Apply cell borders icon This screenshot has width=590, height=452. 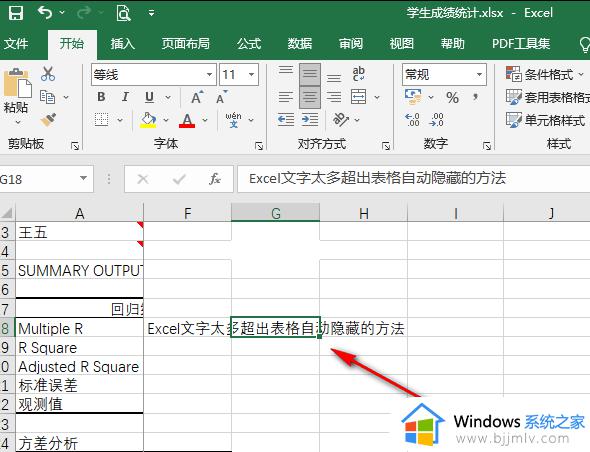pos(101,120)
